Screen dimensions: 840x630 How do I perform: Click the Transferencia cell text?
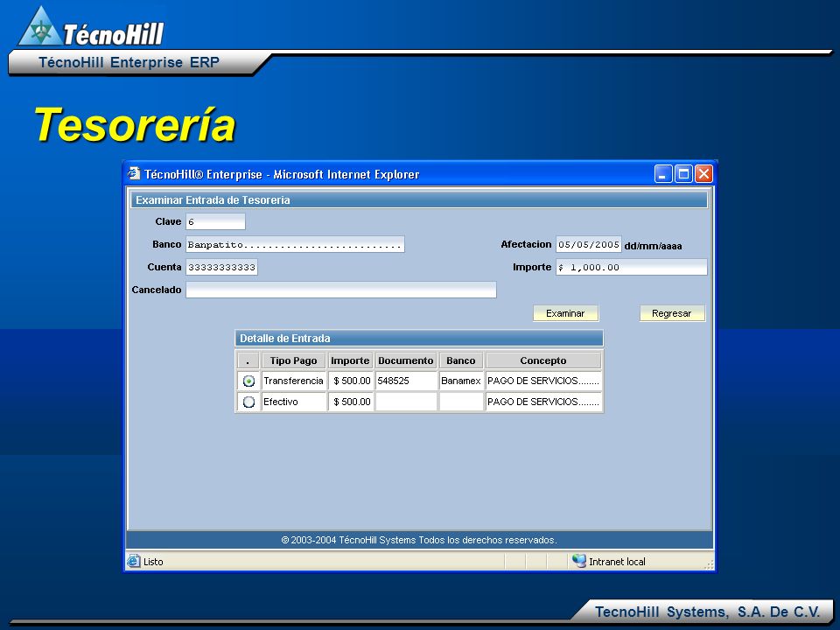(x=294, y=381)
